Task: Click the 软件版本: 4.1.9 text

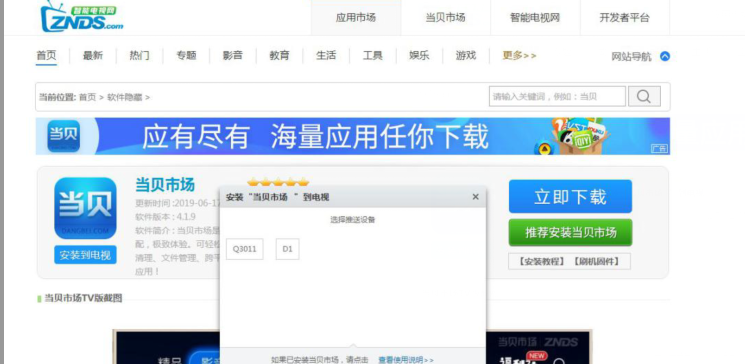Action: (165, 217)
